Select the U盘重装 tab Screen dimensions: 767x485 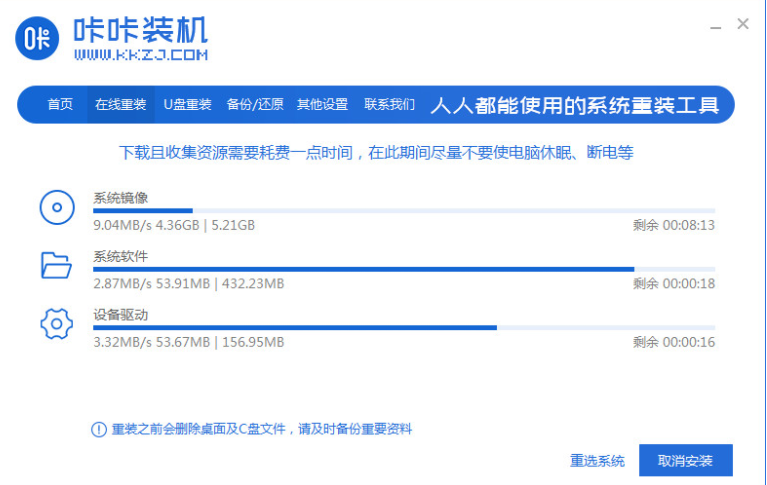pos(188,104)
